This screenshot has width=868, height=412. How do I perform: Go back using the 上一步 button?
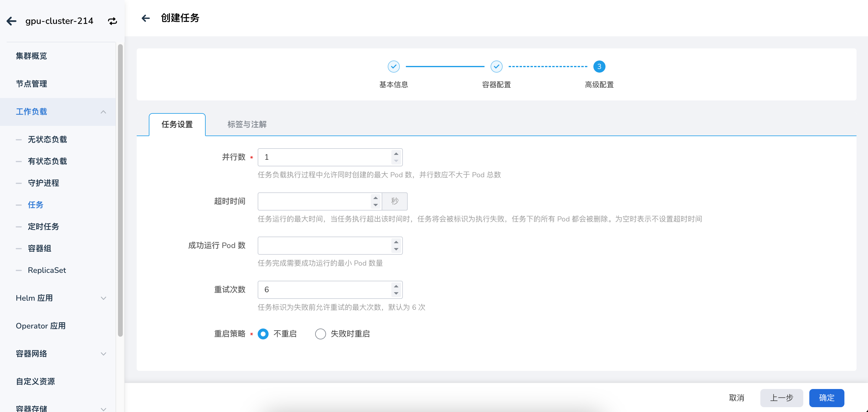(782, 398)
